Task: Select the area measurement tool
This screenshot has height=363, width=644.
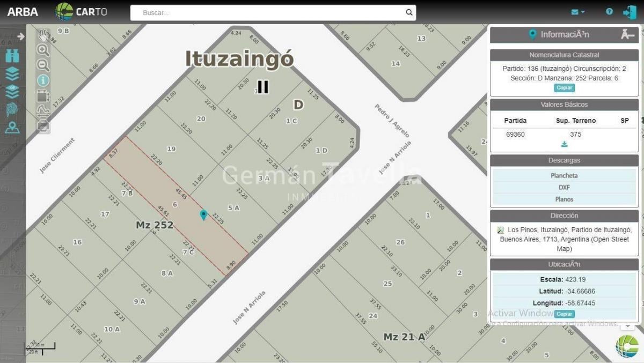Action: 43,96
